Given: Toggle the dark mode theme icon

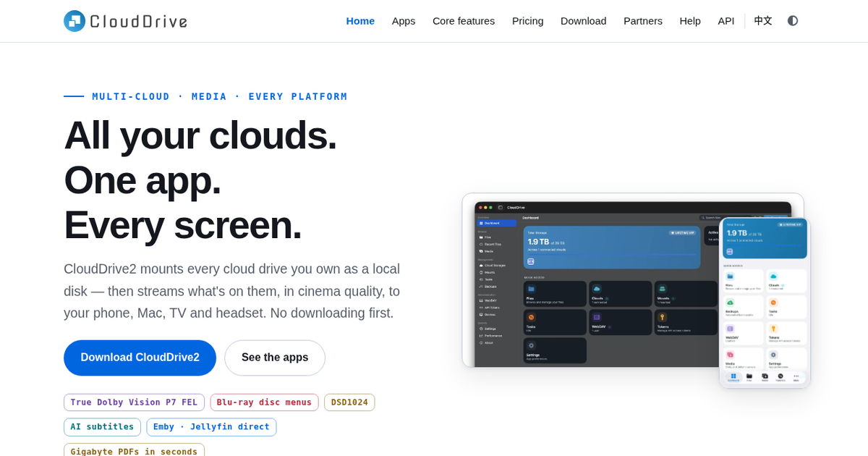Looking at the screenshot, I should [x=793, y=20].
